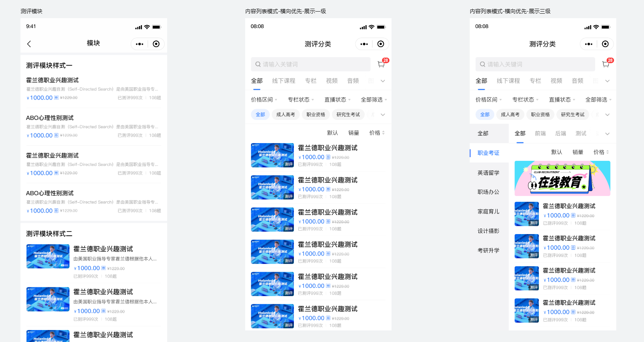Select 设计摄影 in the 展示三级 sidebar
The image size is (644, 342).
[488, 231]
